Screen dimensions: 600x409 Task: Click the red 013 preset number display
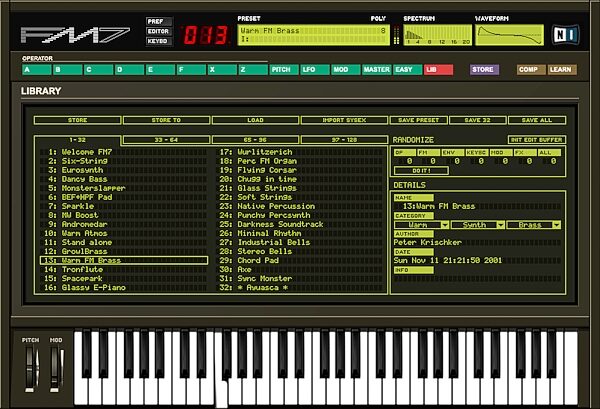(x=206, y=35)
